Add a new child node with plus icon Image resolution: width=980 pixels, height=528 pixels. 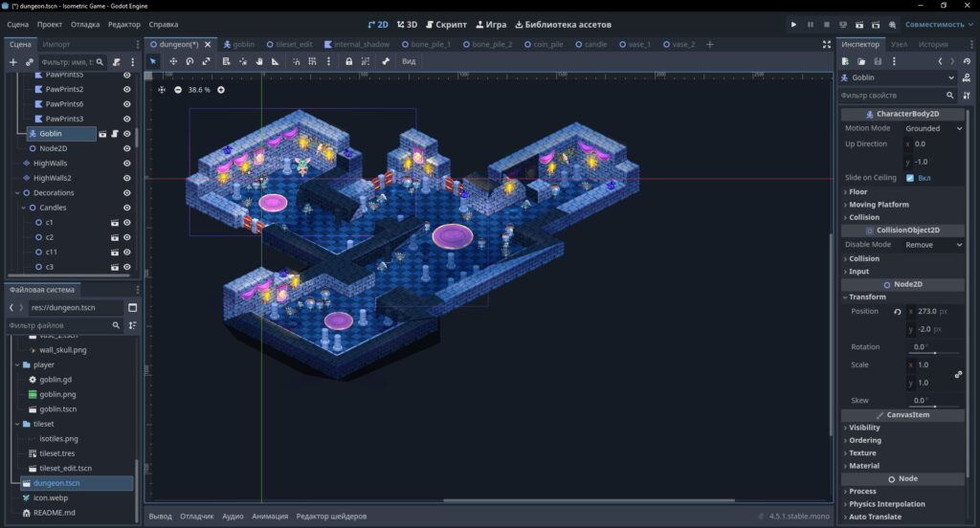point(13,62)
